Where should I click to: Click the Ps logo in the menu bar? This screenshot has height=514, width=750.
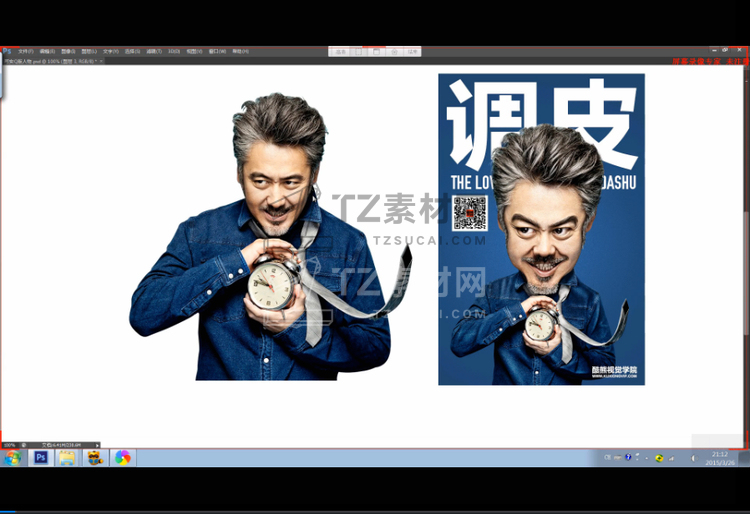[7, 51]
